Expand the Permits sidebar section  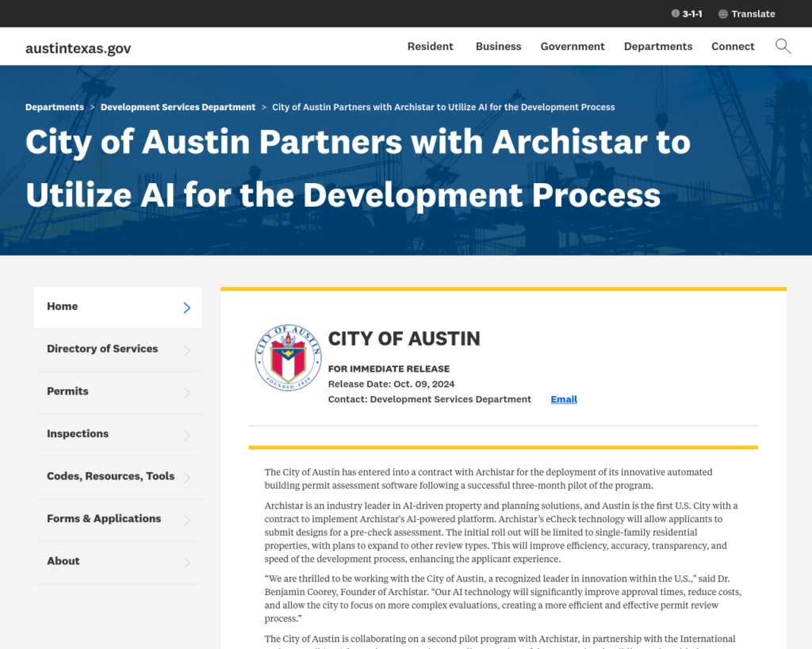pyautogui.click(x=117, y=392)
